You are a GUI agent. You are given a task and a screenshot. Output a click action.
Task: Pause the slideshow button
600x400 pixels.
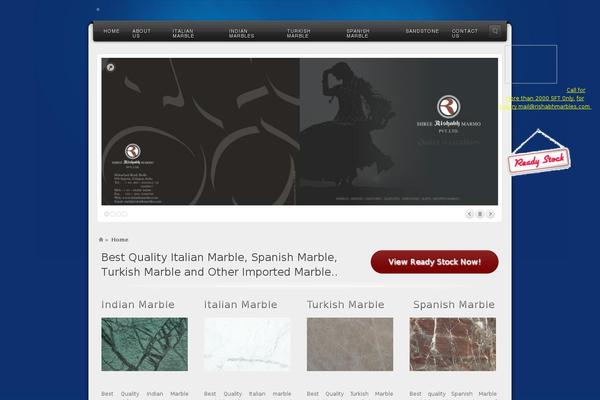(480, 214)
